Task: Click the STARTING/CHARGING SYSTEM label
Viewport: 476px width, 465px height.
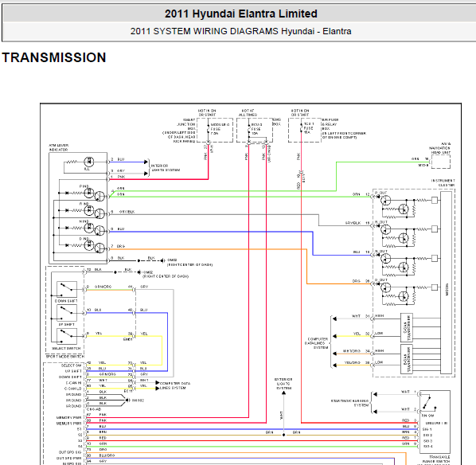Action: click(349, 403)
